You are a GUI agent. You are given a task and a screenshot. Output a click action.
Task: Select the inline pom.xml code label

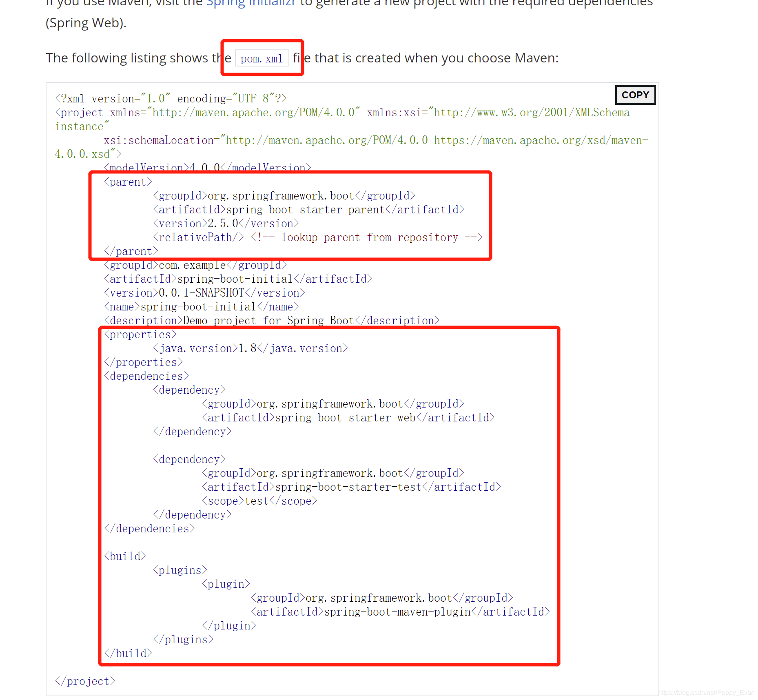[x=262, y=58]
